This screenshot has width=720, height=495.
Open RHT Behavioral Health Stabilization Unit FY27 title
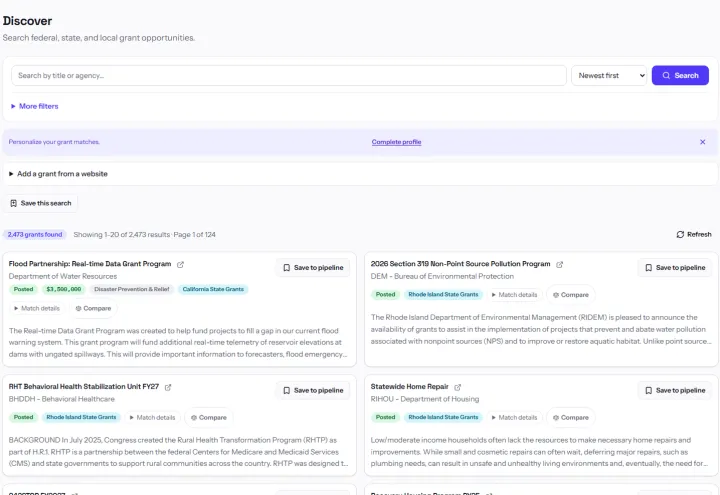coord(84,387)
